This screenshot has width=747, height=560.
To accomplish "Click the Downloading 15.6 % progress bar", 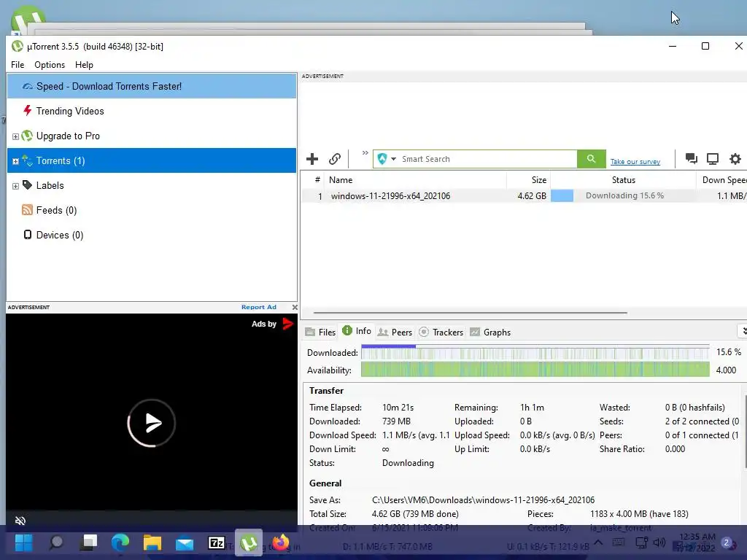I will [x=623, y=195].
